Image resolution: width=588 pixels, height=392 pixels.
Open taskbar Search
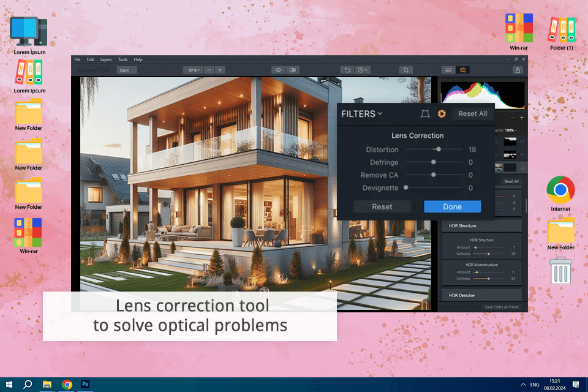point(28,385)
